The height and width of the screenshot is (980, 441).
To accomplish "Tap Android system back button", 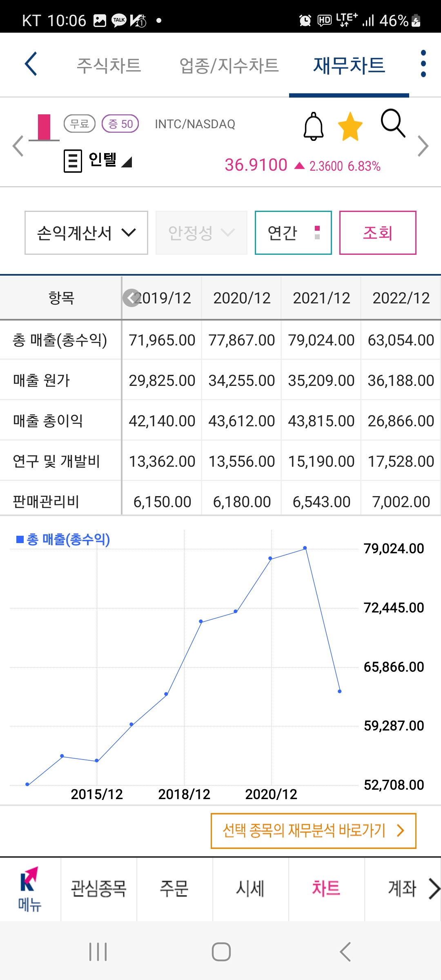I will click(345, 952).
